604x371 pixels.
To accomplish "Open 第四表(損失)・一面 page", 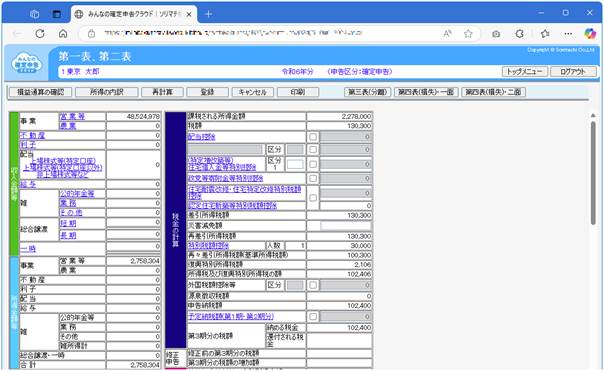I will 426,92.
